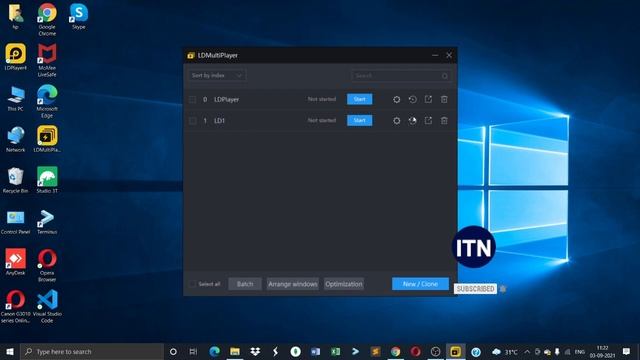The width and height of the screenshot is (640, 360).
Task: Open Opera Browser desktop shortcut
Action: pos(47,265)
